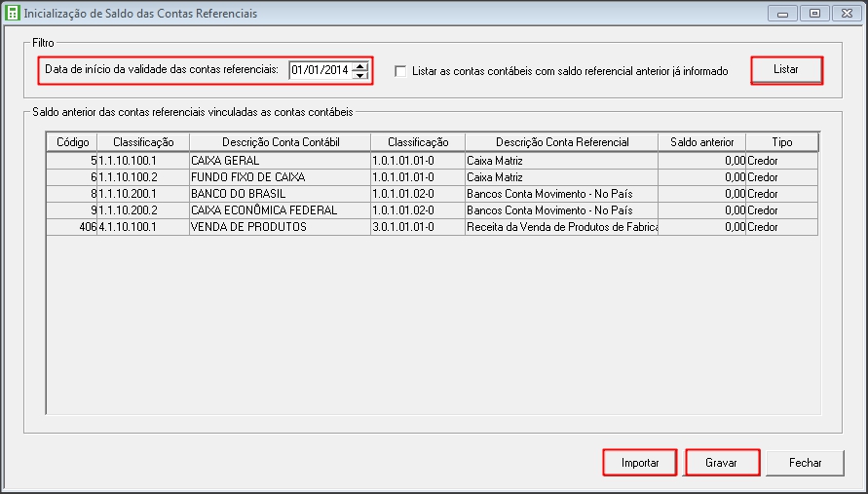
Task: Click Bancos Conta Movimento in BANCO DO BRASIL row
Action: [562, 194]
